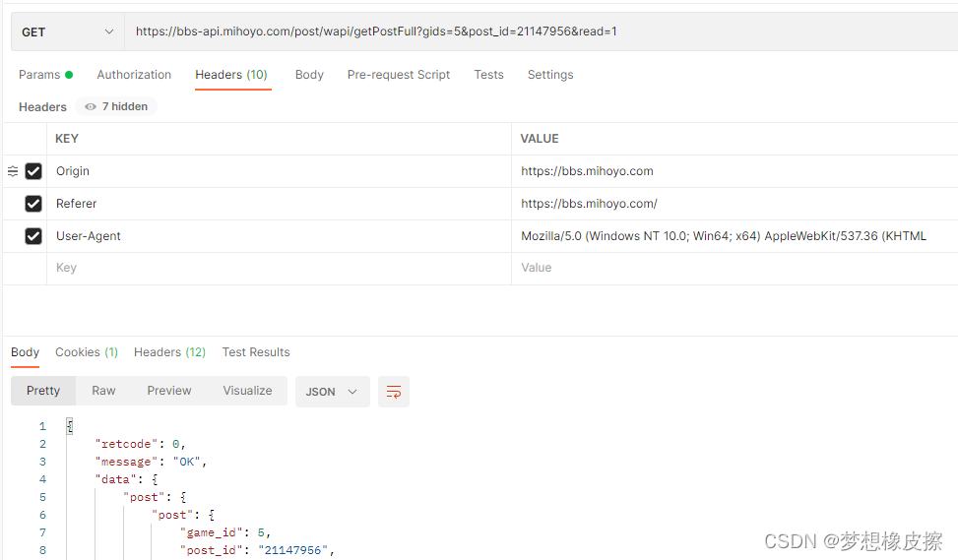Open the request Body tab

point(309,75)
